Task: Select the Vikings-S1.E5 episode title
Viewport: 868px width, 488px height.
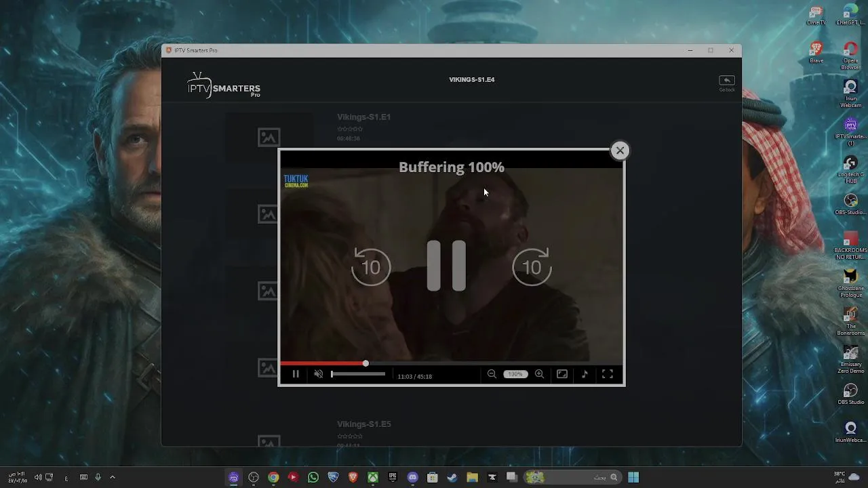Action: (x=363, y=424)
